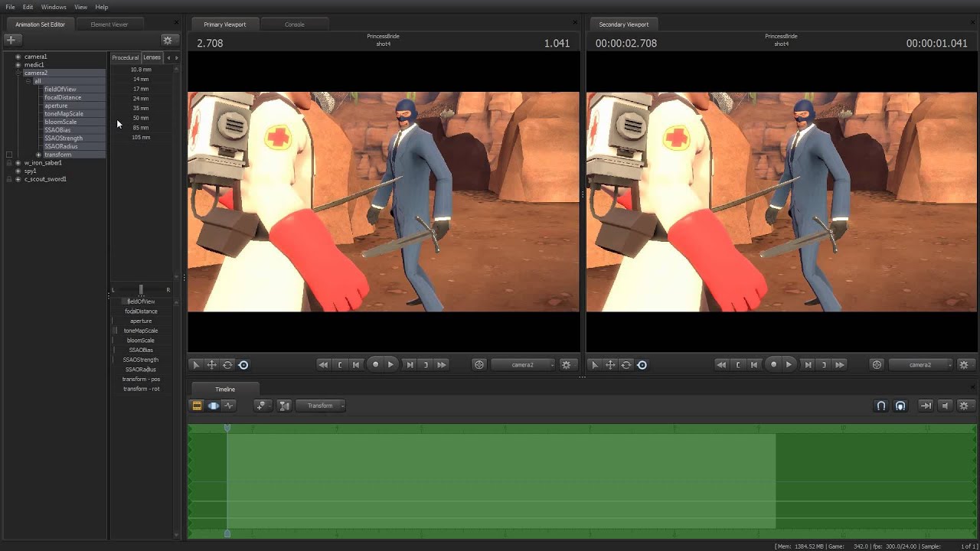Image resolution: width=980 pixels, height=551 pixels.
Task: Select the circle screen tool in the Primary Viewport
Action: 243,365
